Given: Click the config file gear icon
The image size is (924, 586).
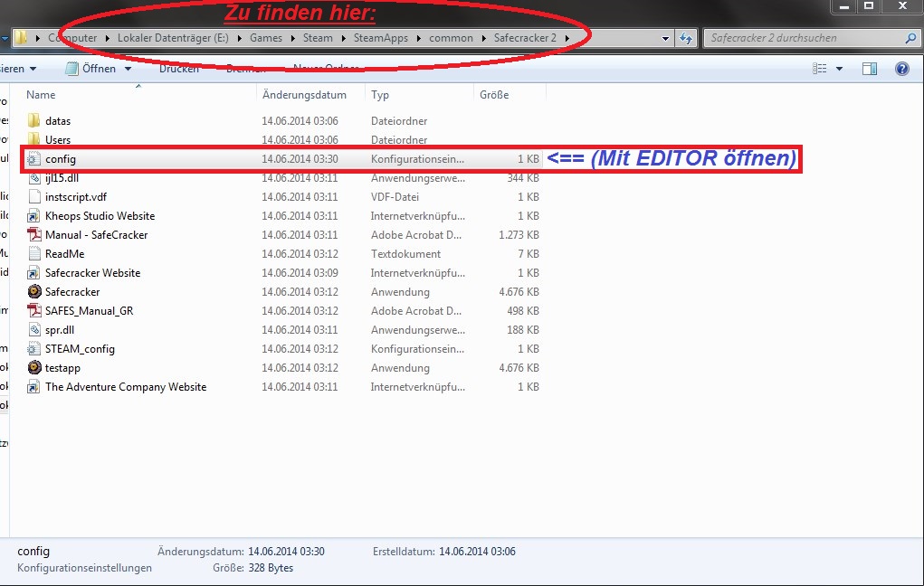Looking at the screenshot, I should pyautogui.click(x=34, y=159).
